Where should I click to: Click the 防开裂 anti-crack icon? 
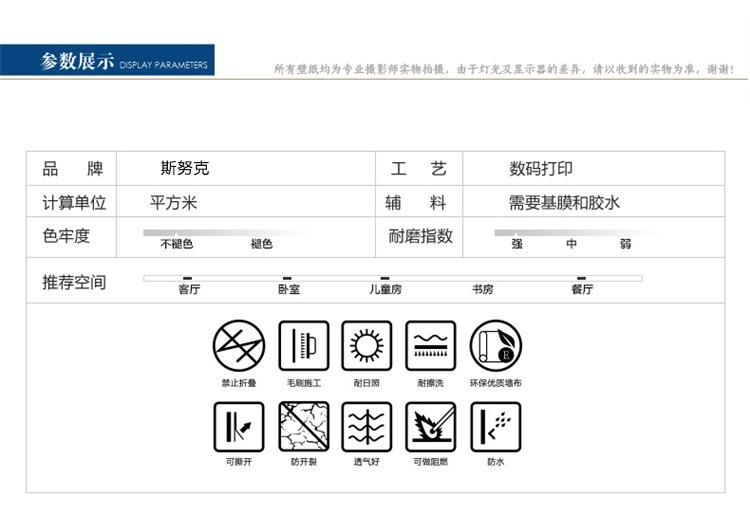click(304, 427)
